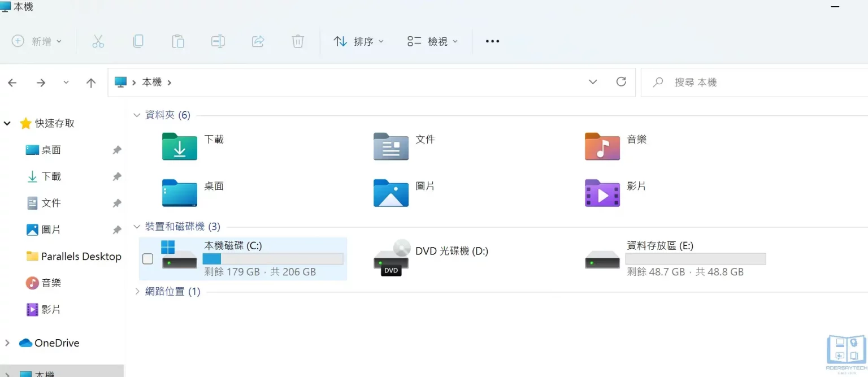Screen dimensions: 868x377
Task: Navigate back with the left arrow
Action: [x=12, y=82]
